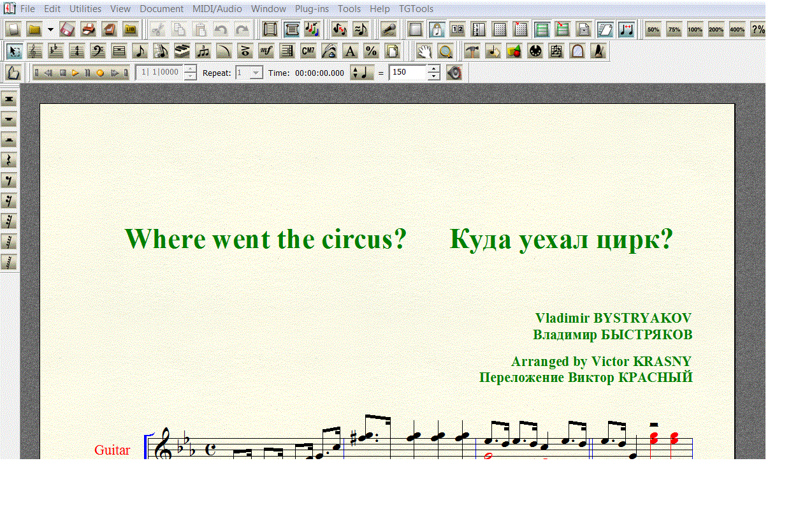Select the Tuplet tool

pyautogui.click(x=203, y=51)
